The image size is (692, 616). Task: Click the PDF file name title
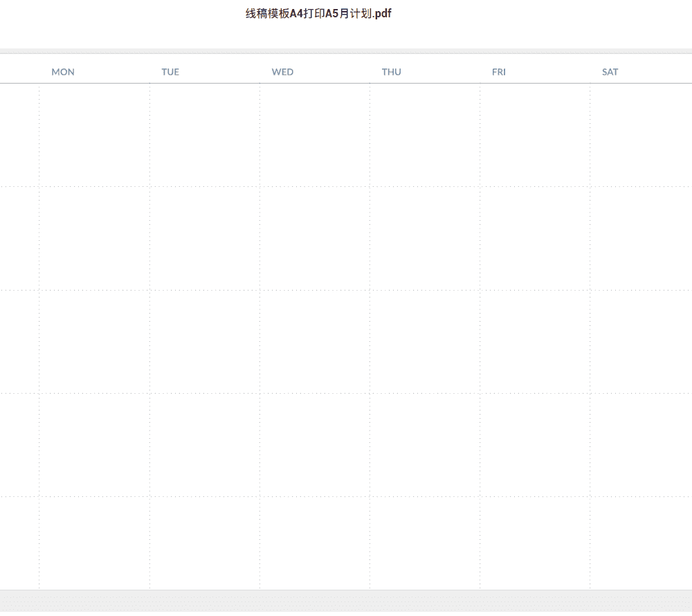coord(318,14)
